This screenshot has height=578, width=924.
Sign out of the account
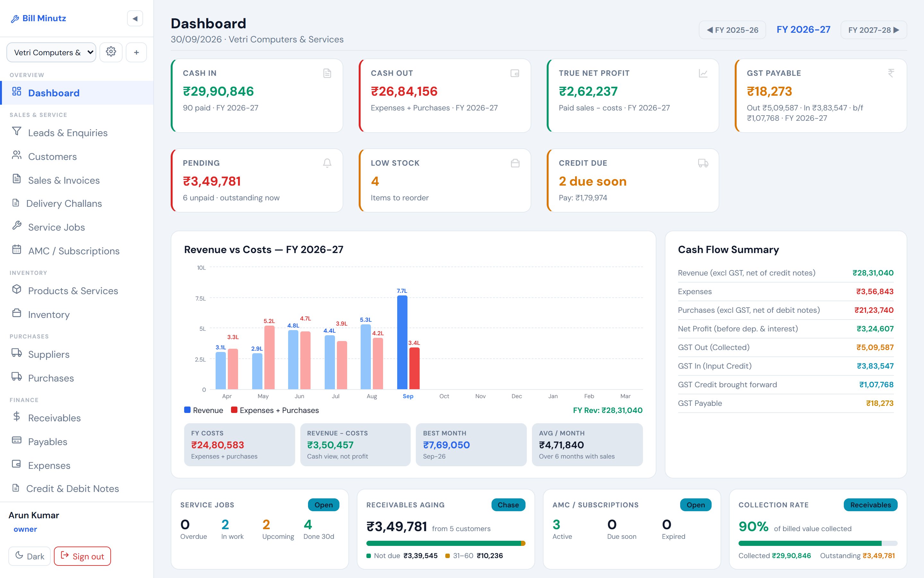point(82,556)
